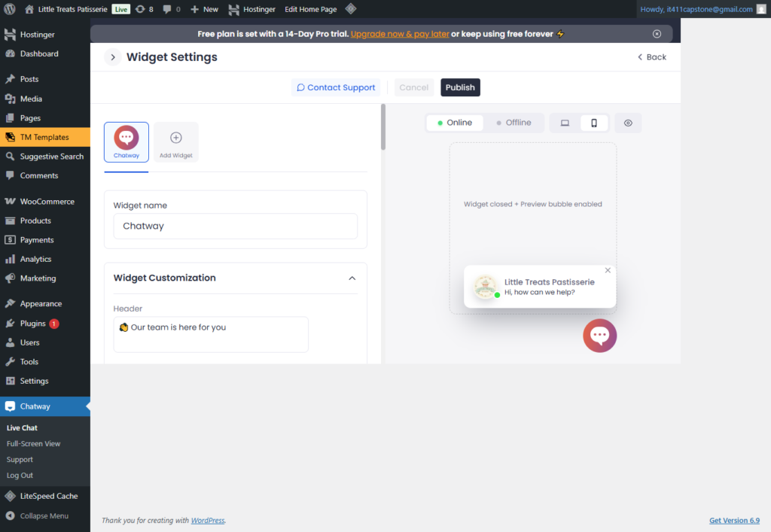Click the Upgrade now & pay later link
771x532 pixels.
(400, 34)
